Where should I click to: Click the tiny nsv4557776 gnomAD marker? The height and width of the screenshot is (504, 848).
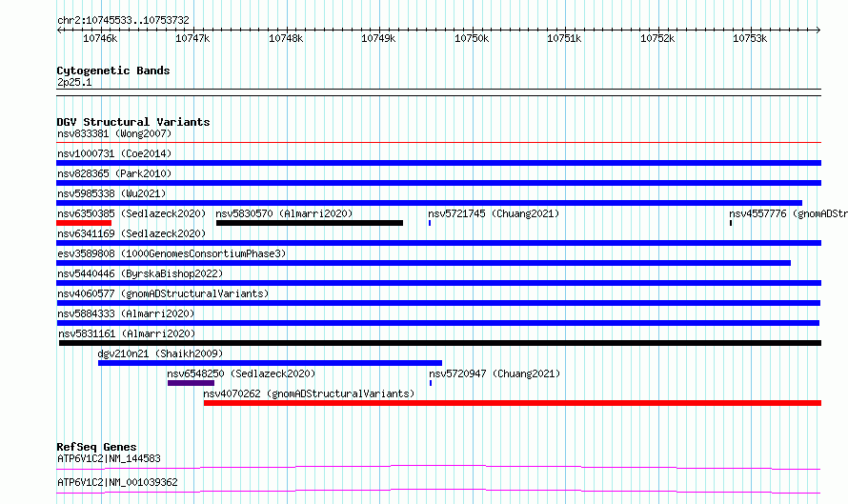(x=731, y=223)
